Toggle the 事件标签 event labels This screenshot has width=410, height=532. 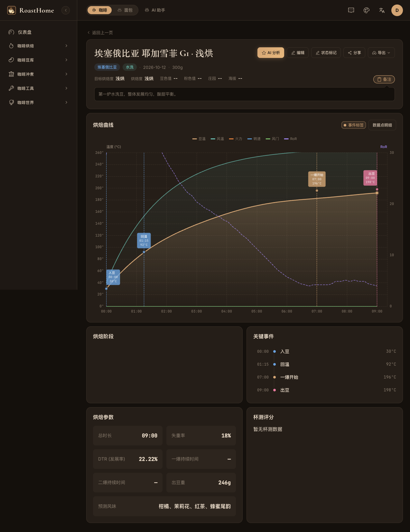(x=354, y=125)
